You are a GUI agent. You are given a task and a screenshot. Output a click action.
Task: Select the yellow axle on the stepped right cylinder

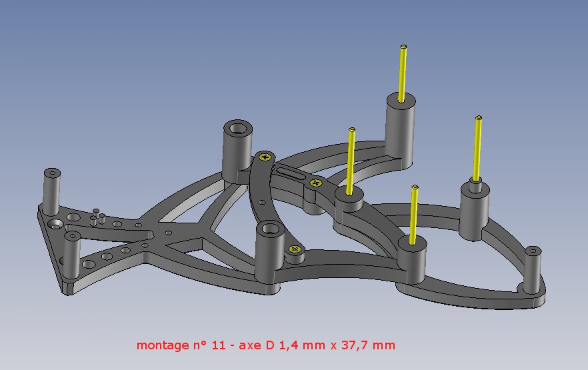[477, 149]
